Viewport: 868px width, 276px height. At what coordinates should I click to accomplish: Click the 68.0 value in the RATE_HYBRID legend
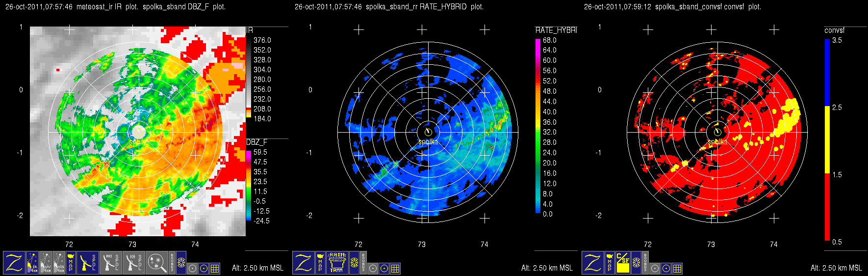tap(549, 40)
